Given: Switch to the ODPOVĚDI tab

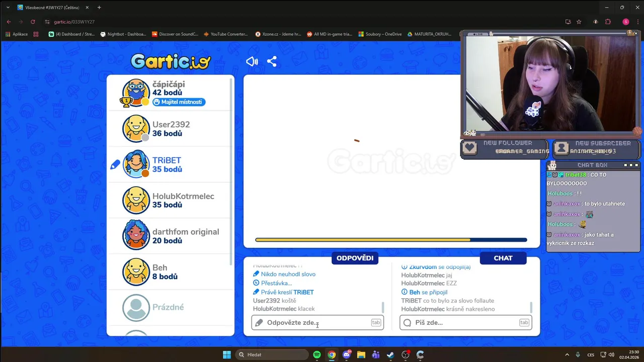Looking at the screenshot, I should [355, 258].
